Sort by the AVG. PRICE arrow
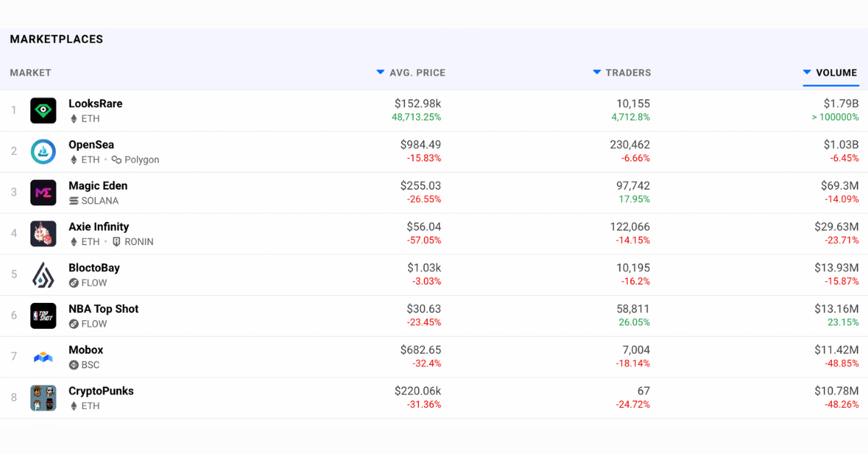This screenshot has height=454, width=868. [x=380, y=72]
